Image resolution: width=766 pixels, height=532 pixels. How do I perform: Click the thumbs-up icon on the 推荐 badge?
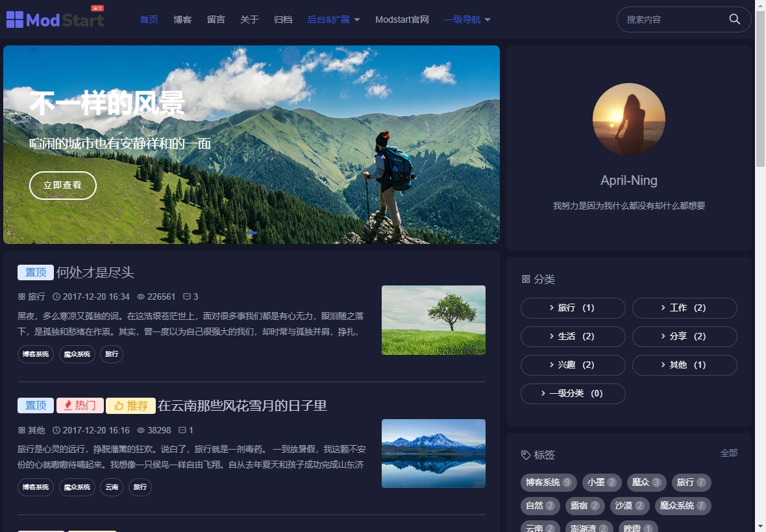[x=119, y=405]
